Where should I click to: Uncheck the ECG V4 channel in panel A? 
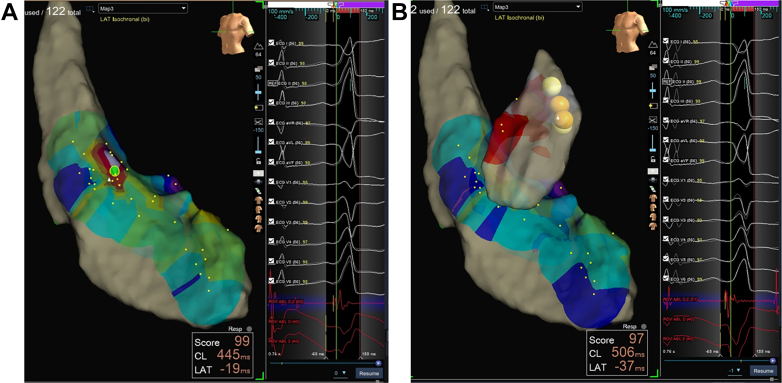pyautogui.click(x=271, y=241)
